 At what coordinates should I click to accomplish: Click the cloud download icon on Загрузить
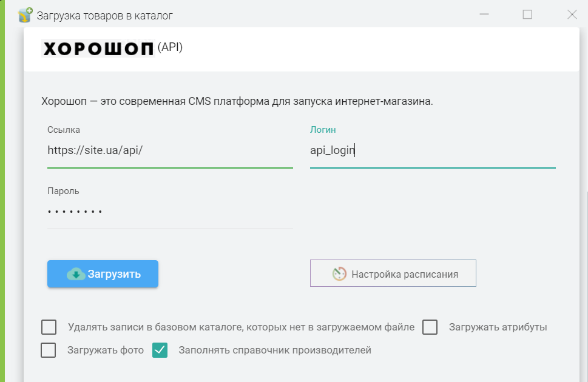[76, 274]
